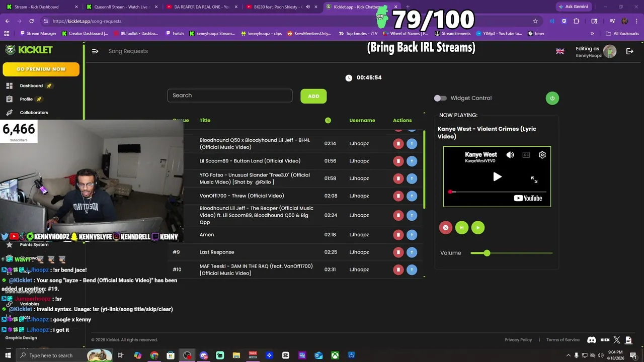This screenshot has height=362, width=644.
Task: Sort the queue by Username column header
Action: pyautogui.click(x=362, y=120)
